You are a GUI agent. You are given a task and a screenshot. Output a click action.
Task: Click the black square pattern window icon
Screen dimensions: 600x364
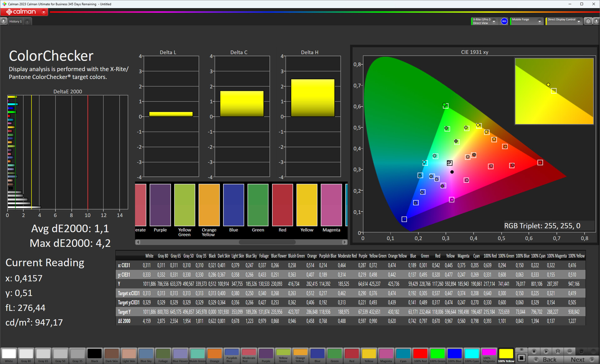click(x=521, y=358)
